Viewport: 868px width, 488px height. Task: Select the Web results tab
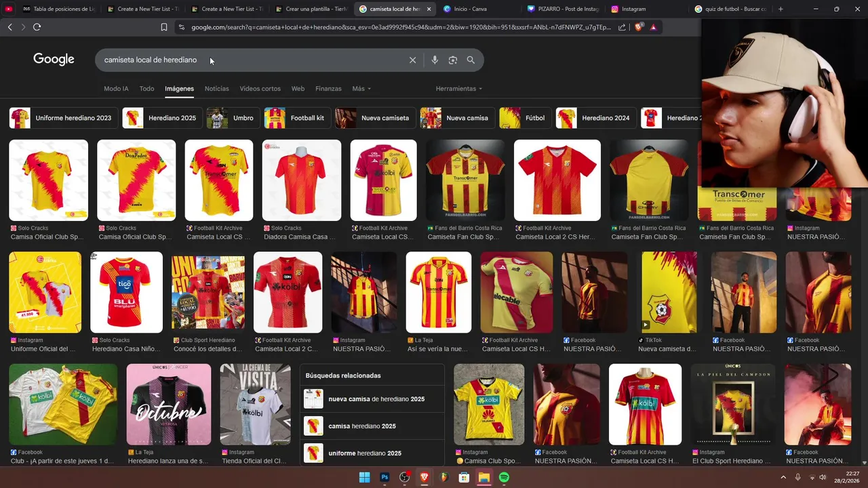298,89
